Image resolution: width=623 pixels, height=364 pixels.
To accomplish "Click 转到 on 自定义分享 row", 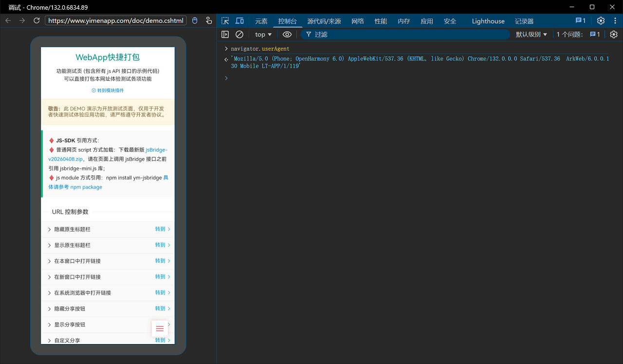I will (163, 340).
